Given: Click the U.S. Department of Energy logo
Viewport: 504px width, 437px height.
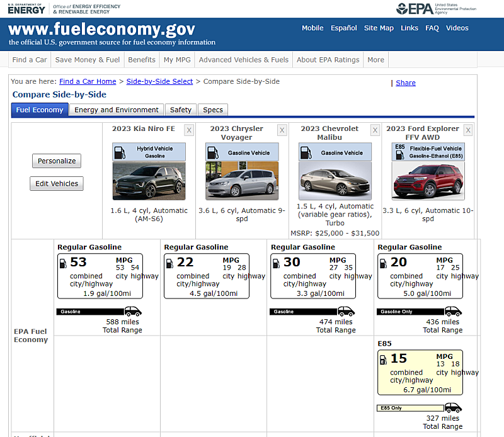Looking at the screenshot, I should [26, 9].
